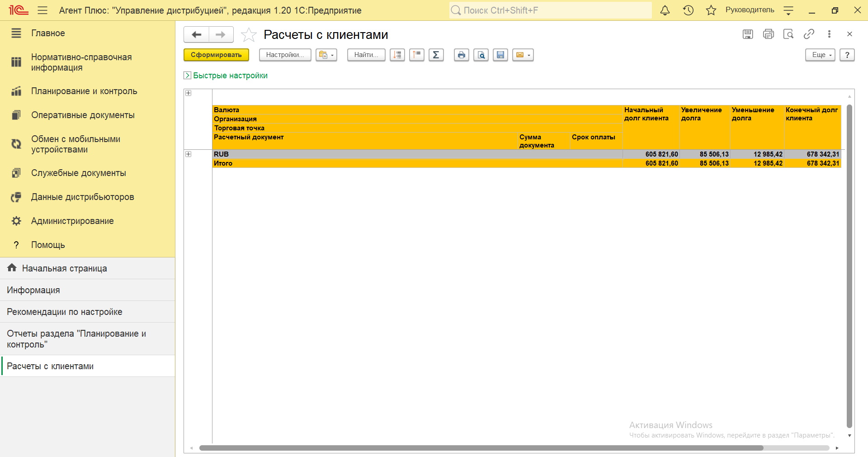
Task: Click 12 985,42 in the RUB row
Action: click(x=768, y=154)
